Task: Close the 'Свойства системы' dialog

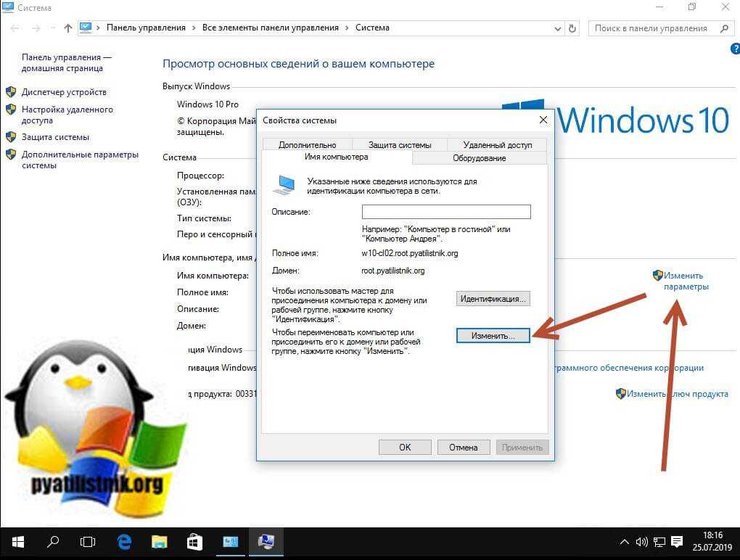Action: tap(543, 120)
